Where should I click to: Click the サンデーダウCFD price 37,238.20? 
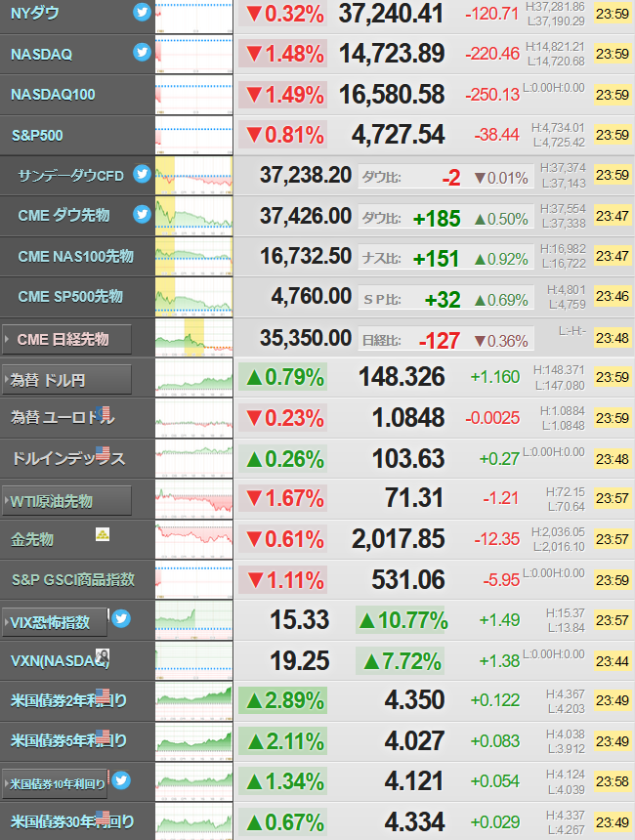coord(306,175)
